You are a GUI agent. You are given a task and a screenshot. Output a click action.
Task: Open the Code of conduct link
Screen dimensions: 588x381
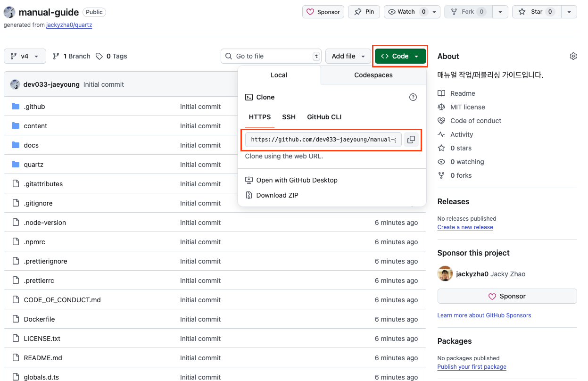pyautogui.click(x=469, y=121)
